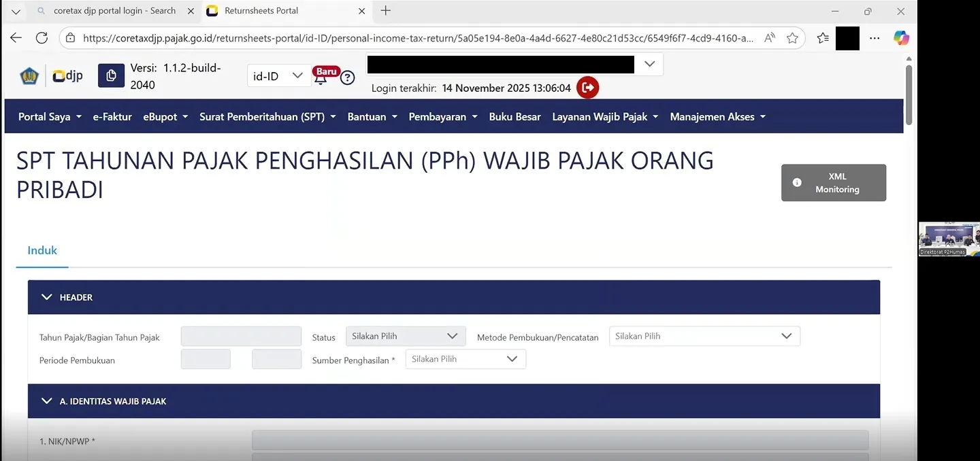
Task: Click the clipboard document icon beside Versi
Action: [x=111, y=75]
